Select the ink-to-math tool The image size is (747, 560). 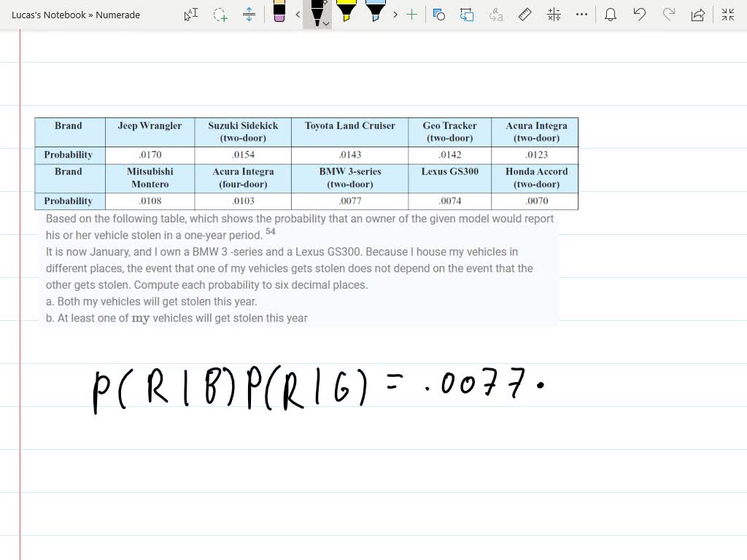(554, 15)
